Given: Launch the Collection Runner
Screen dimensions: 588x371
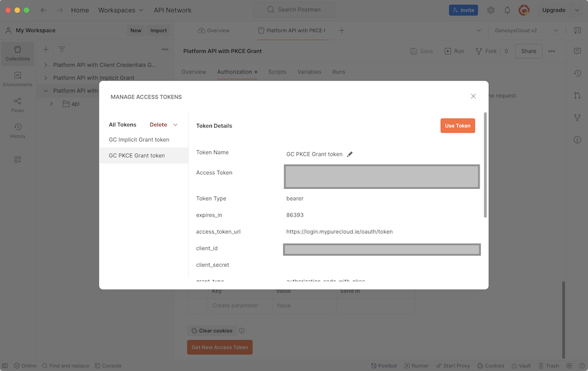Looking at the screenshot, I should (417, 365).
